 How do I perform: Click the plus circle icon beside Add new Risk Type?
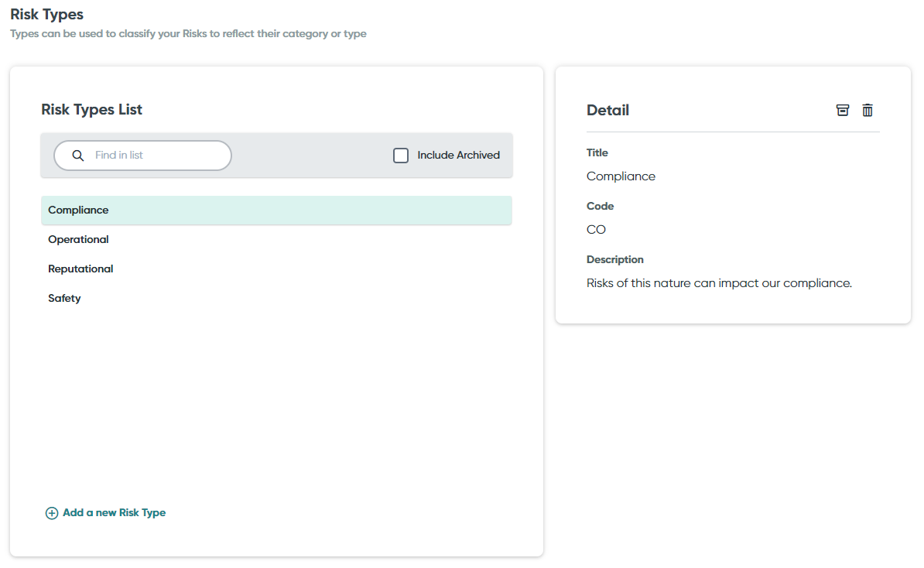click(x=52, y=513)
